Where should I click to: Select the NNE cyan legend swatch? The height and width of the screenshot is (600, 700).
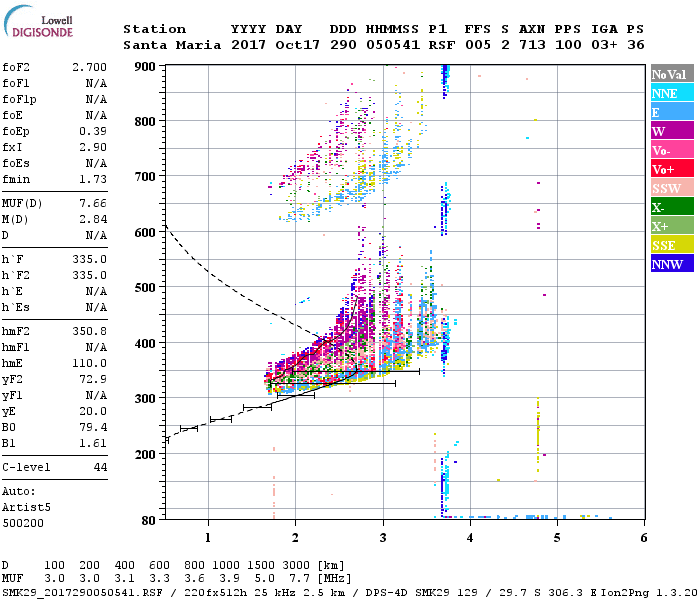(x=672, y=93)
